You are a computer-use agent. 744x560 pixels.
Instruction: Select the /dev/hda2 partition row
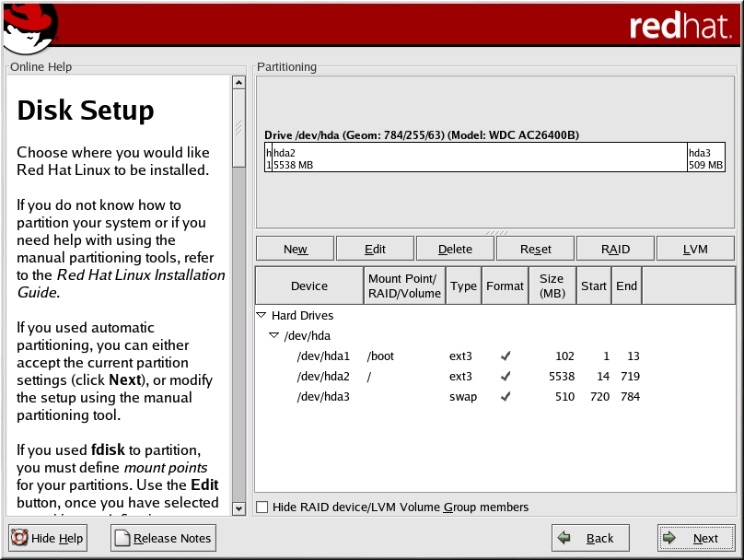[x=323, y=377]
